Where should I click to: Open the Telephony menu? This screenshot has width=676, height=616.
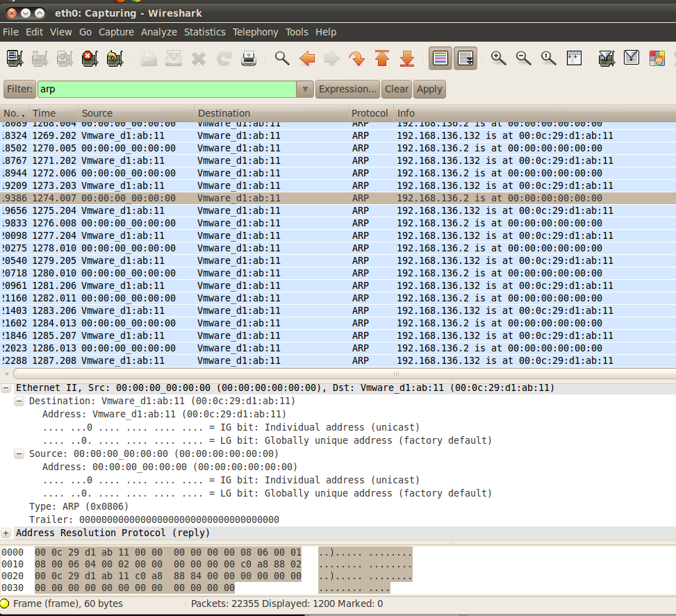[x=256, y=32]
